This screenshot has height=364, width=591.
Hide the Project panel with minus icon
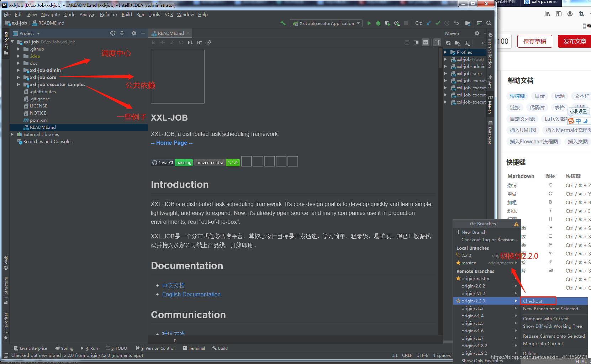(143, 33)
